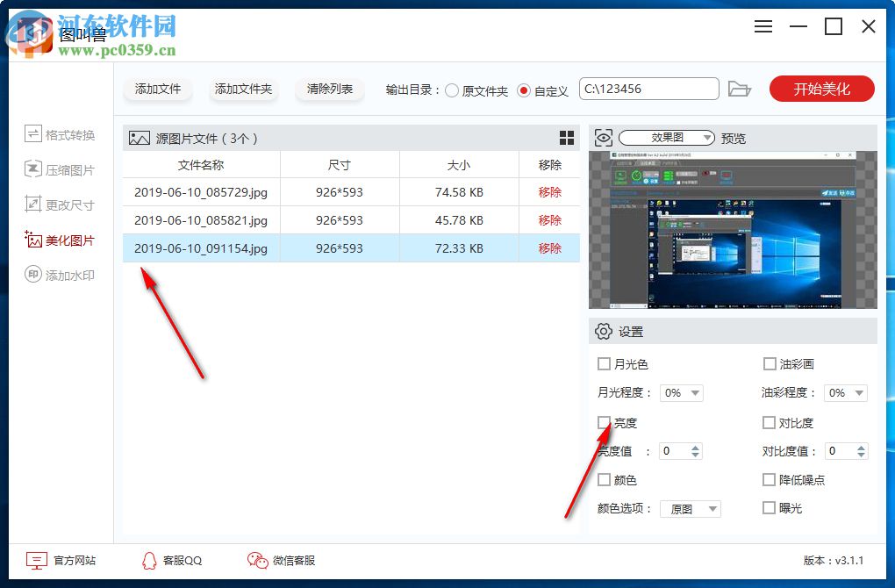Expand the 颜色选项 dropdown showing 原图
Screen dimensions: 895x588
point(691,508)
